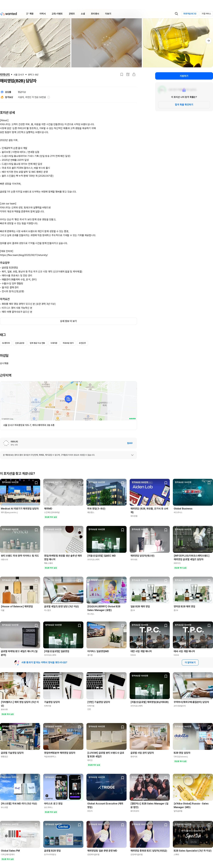
Task: Open 교육•이벤트 menu
Action: tap(57, 14)
